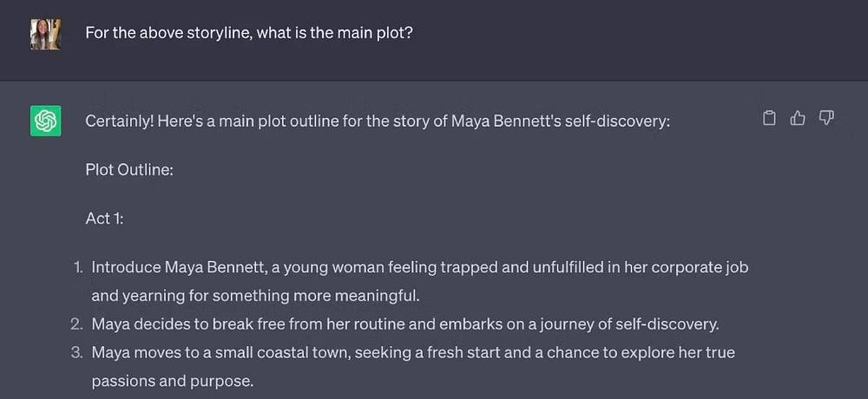
Task: Click "journey of self-discovery" in item two
Action: pyautogui.click(x=630, y=324)
